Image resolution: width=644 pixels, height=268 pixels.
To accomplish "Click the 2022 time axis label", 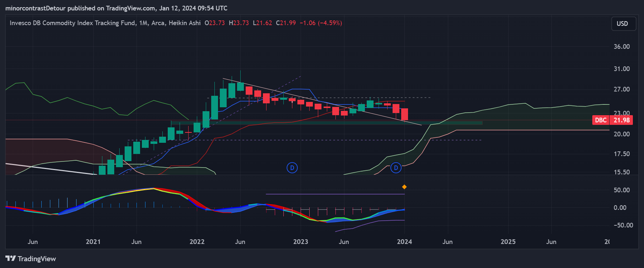I will [197, 242].
